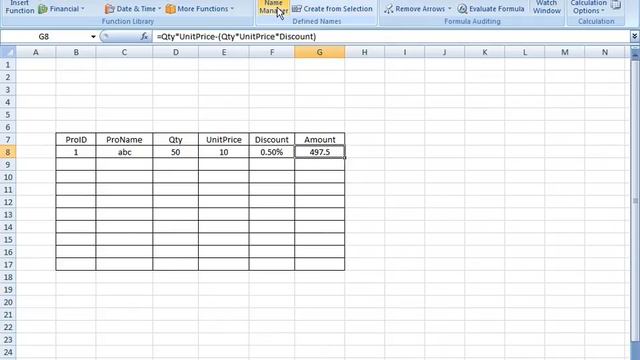Select row 1 header
The height and width of the screenshot is (360, 640).
(x=8, y=64)
